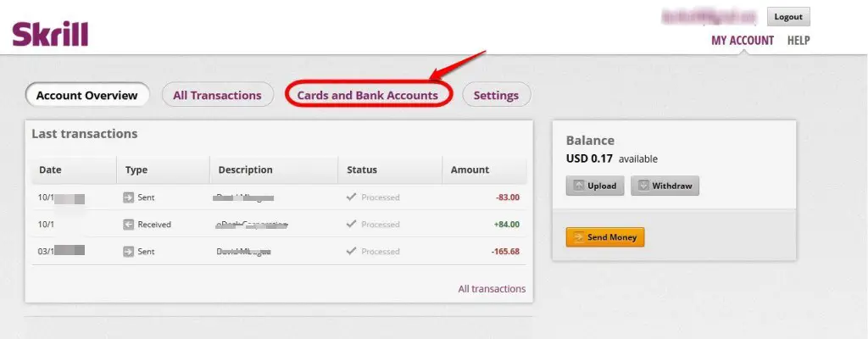Click the Withdraw button
Screen dimensions: 868x339
(x=665, y=186)
